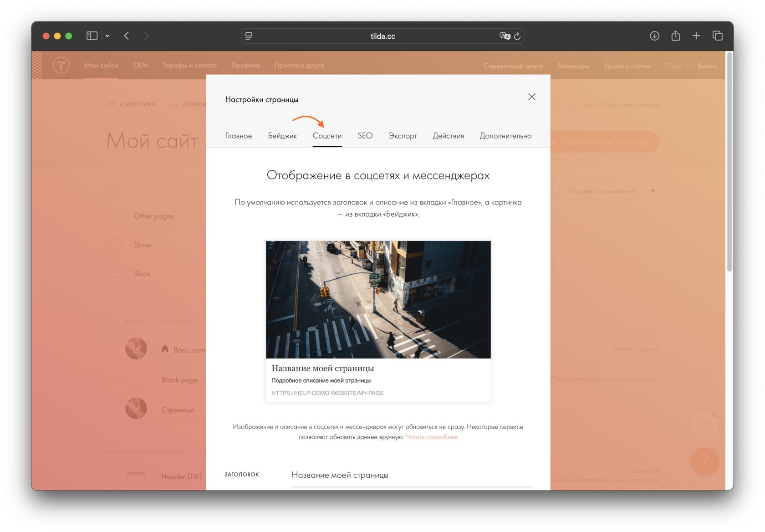The width and height of the screenshot is (765, 532).
Task: Open the Статистика panel icon
Action: (x=111, y=104)
